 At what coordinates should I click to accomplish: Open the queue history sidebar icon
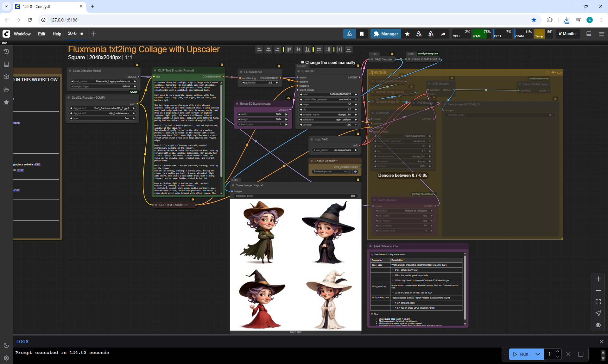click(x=6, y=52)
